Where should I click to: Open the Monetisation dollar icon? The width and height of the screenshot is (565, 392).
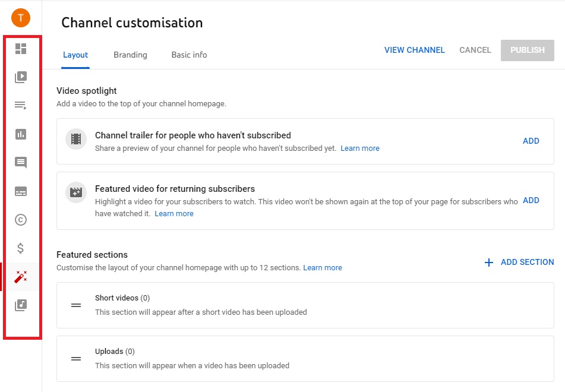coord(21,248)
